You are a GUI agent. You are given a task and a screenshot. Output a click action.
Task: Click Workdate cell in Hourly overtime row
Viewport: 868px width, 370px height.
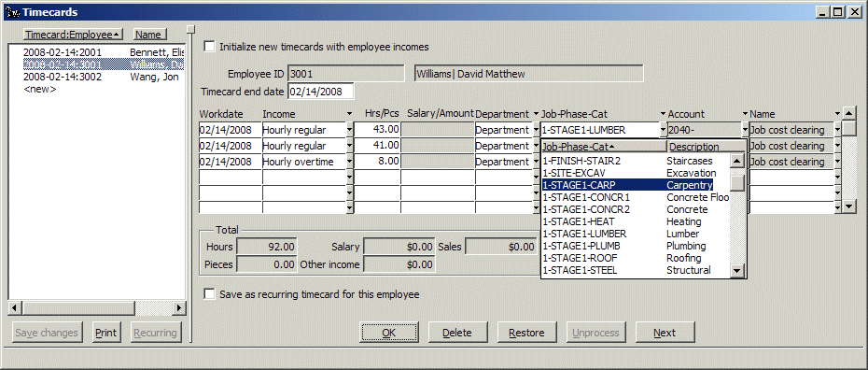231,162
